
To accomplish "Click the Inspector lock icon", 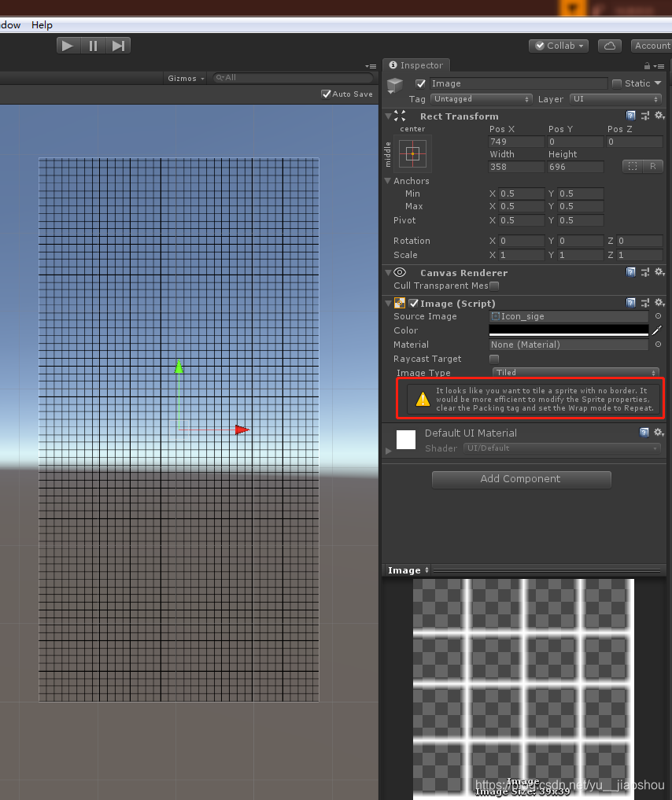I will point(647,66).
